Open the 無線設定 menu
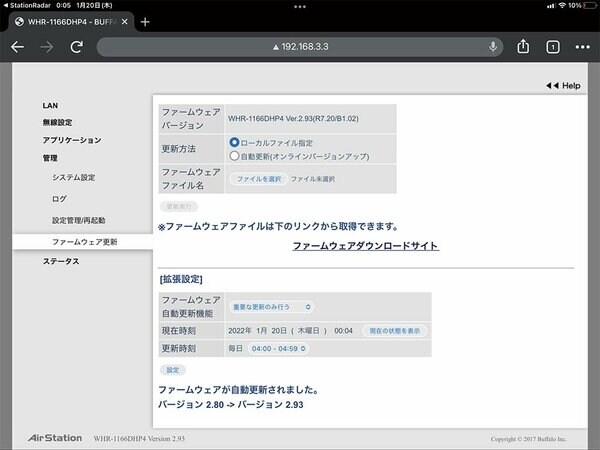 click(x=57, y=122)
